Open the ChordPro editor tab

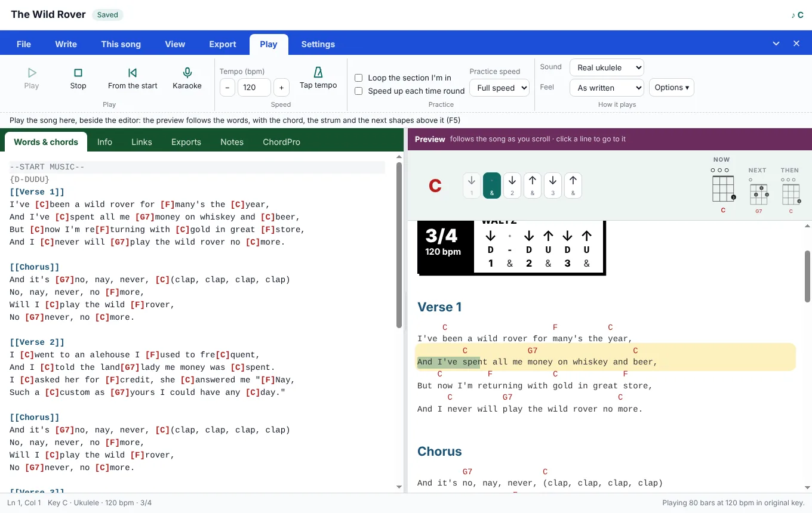281,142
